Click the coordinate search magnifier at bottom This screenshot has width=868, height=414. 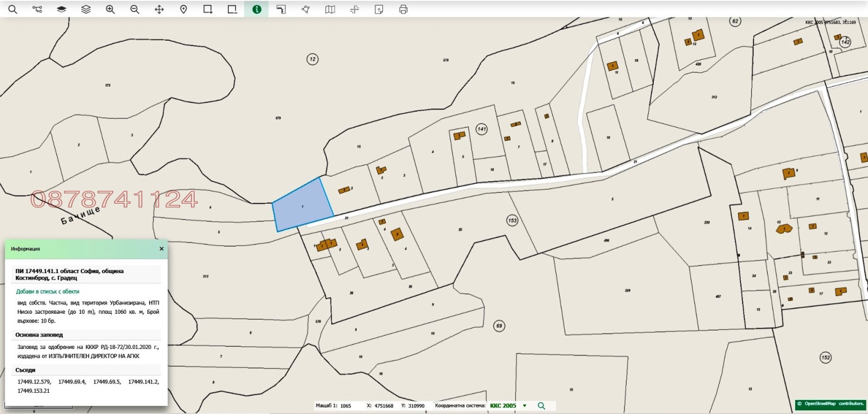(541, 405)
